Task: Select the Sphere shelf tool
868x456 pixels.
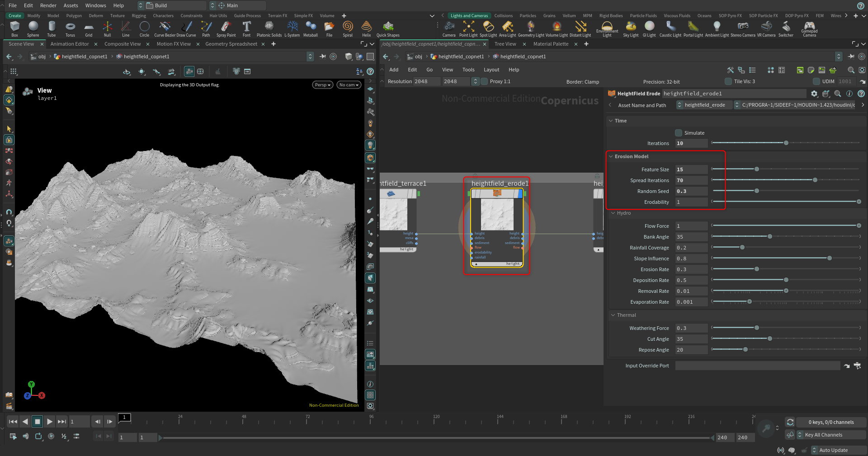Action: pyautogui.click(x=33, y=29)
